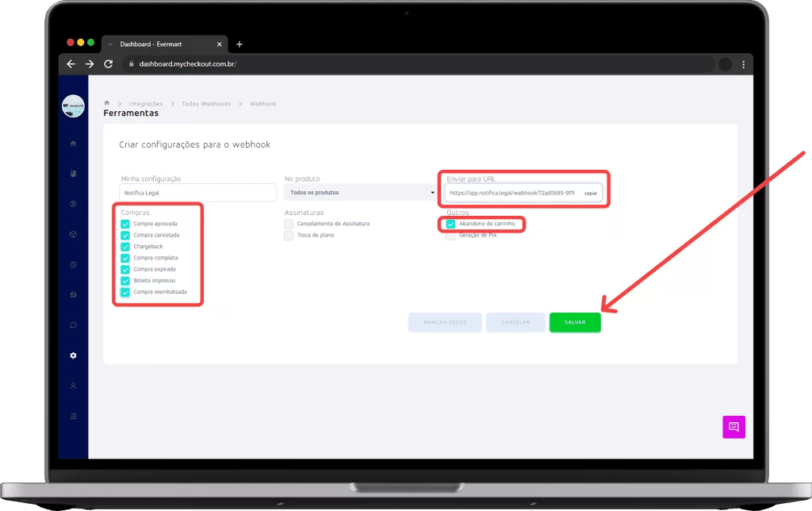The image size is (812, 511).
Task: Select the home icon in the sidebar
Action: (73, 144)
